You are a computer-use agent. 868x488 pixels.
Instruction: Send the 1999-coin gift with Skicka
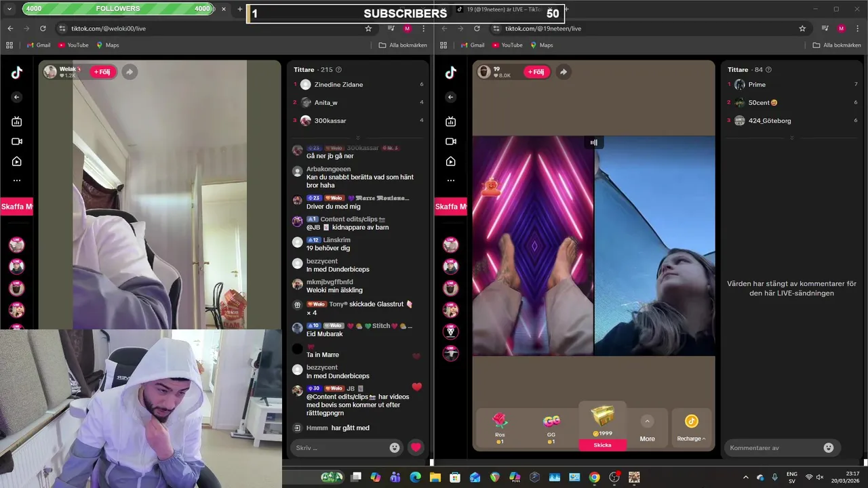click(x=602, y=445)
